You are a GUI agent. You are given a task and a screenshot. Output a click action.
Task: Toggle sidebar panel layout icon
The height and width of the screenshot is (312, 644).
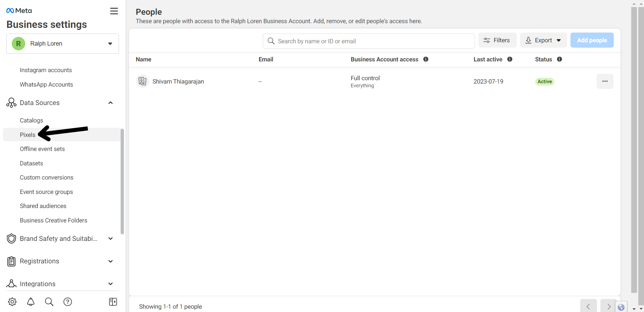coord(113,302)
